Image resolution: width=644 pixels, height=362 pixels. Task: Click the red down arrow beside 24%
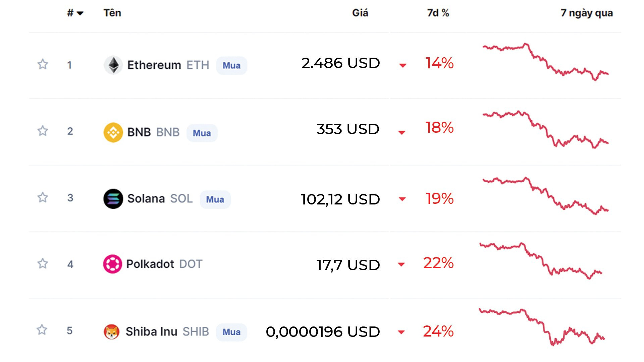click(401, 332)
